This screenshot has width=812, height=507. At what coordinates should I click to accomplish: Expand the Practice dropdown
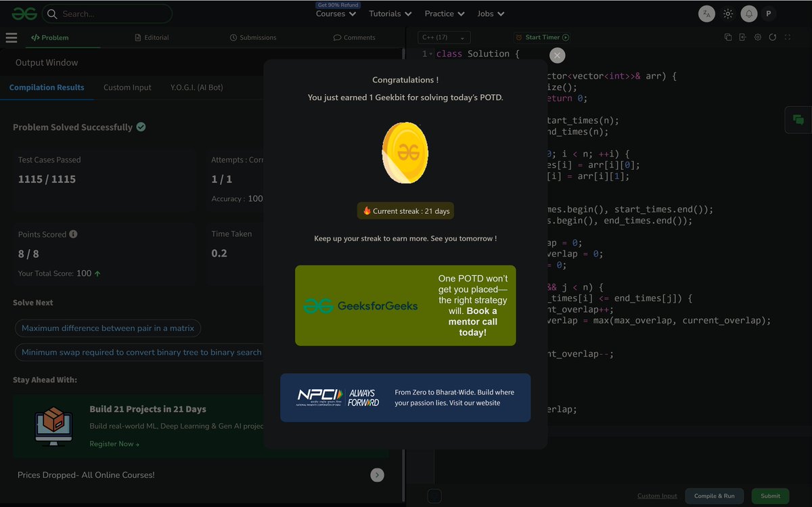point(445,14)
